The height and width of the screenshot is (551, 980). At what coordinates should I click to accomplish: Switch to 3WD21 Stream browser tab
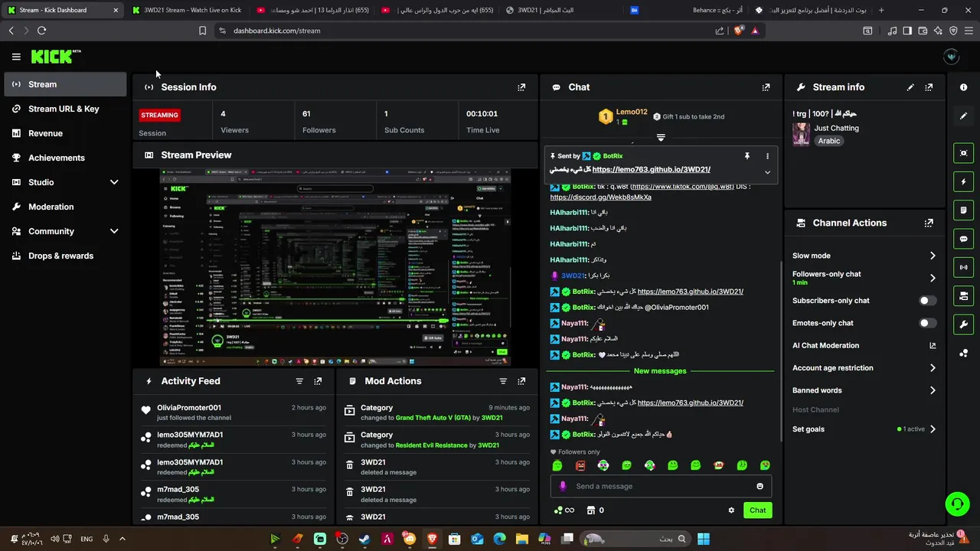[188, 10]
